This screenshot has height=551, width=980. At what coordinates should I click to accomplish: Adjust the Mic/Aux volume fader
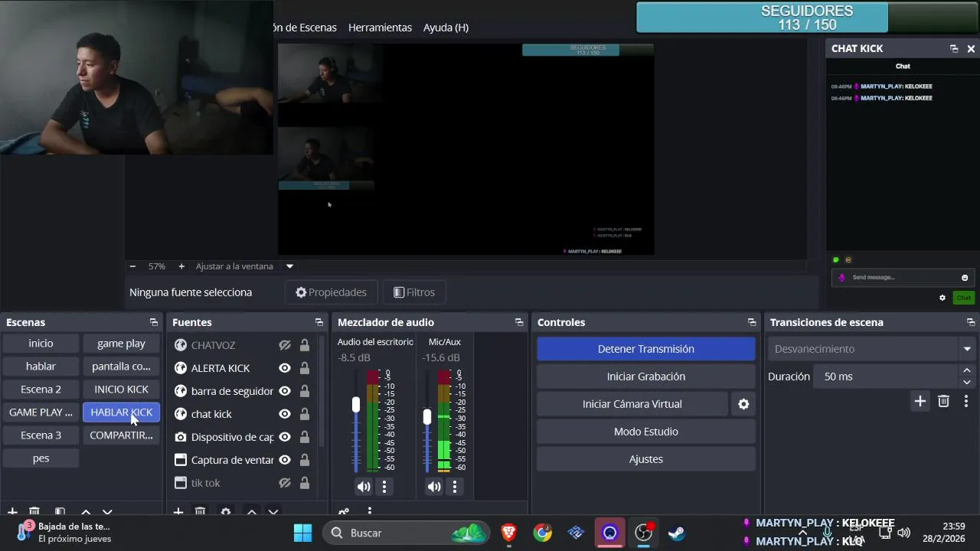point(426,417)
